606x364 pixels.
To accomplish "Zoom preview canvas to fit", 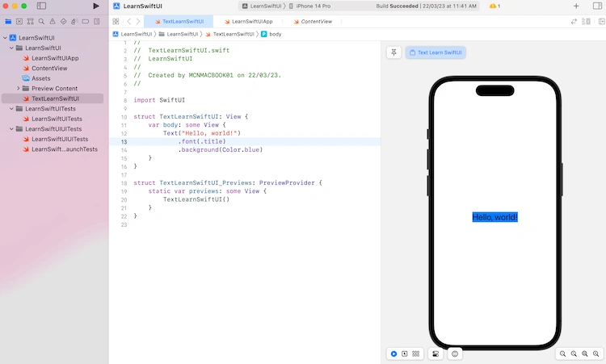I will 585,354.
